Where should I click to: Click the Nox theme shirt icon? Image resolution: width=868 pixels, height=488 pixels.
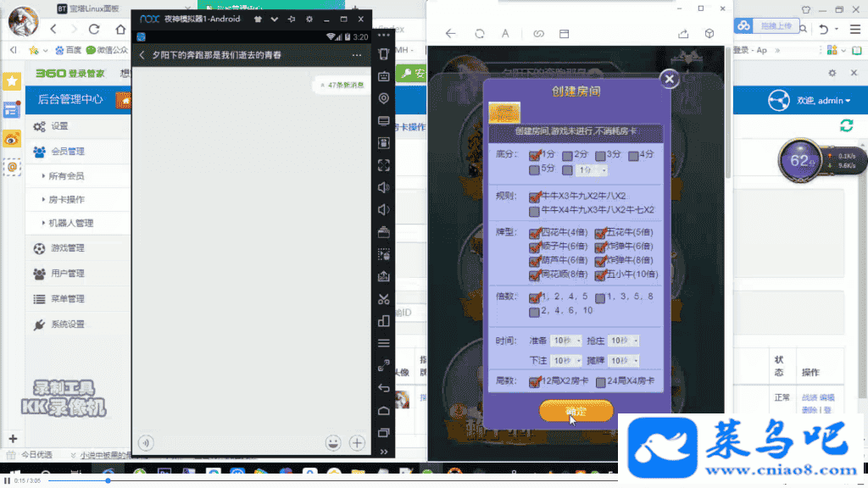258,19
